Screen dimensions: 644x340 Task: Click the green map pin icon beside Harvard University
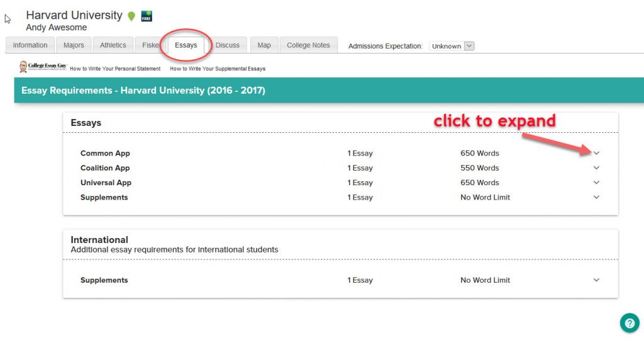pos(131,16)
